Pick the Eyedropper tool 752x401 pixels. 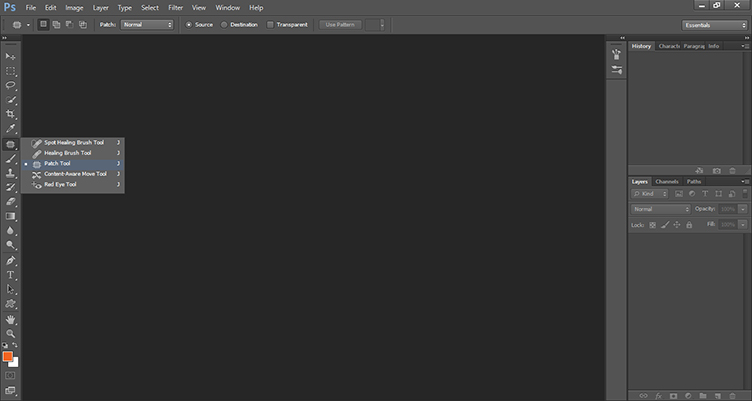[x=11, y=129]
